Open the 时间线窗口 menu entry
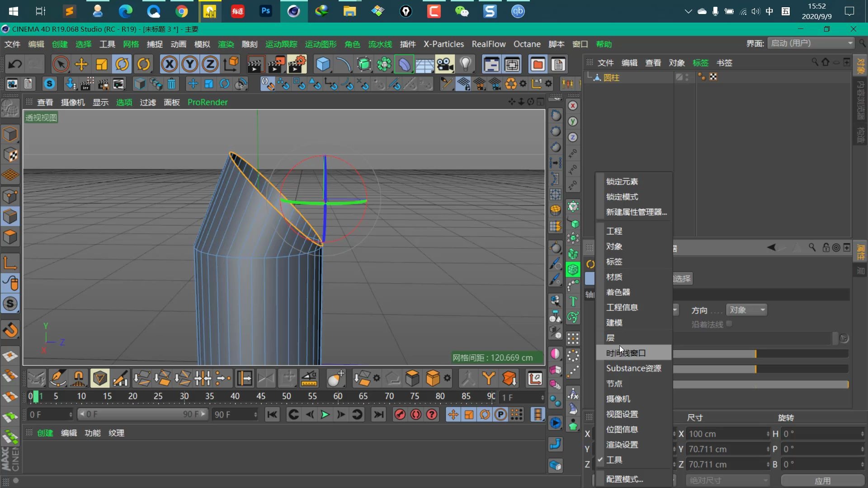Screen dimensions: 868x488 pos(626,353)
